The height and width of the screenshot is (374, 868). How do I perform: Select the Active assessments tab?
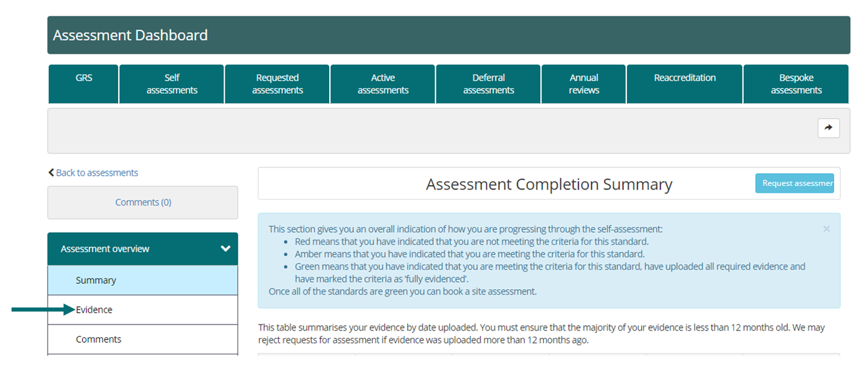coord(383,83)
